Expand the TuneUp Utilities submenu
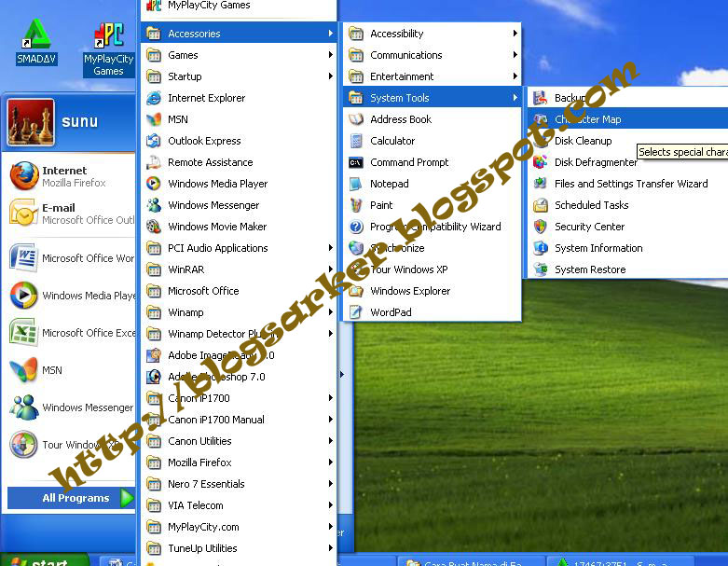Image resolution: width=728 pixels, height=566 pixels. click(239, 548)
